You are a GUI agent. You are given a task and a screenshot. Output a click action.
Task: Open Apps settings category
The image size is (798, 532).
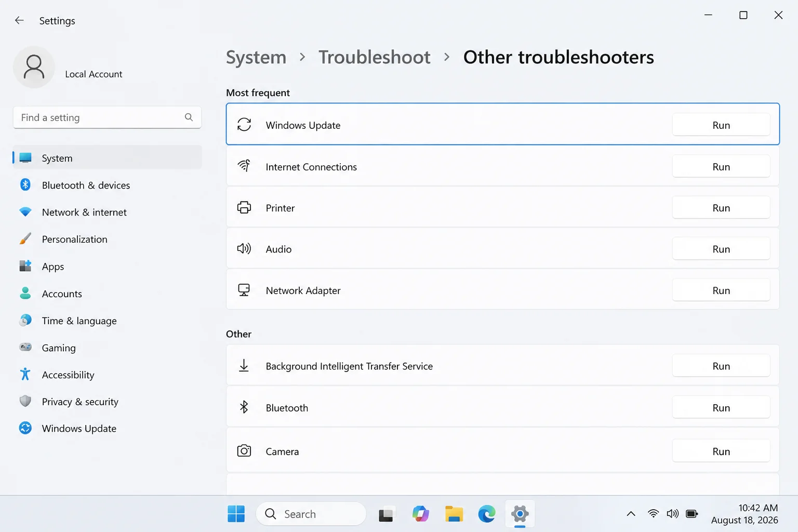(107, 266)
